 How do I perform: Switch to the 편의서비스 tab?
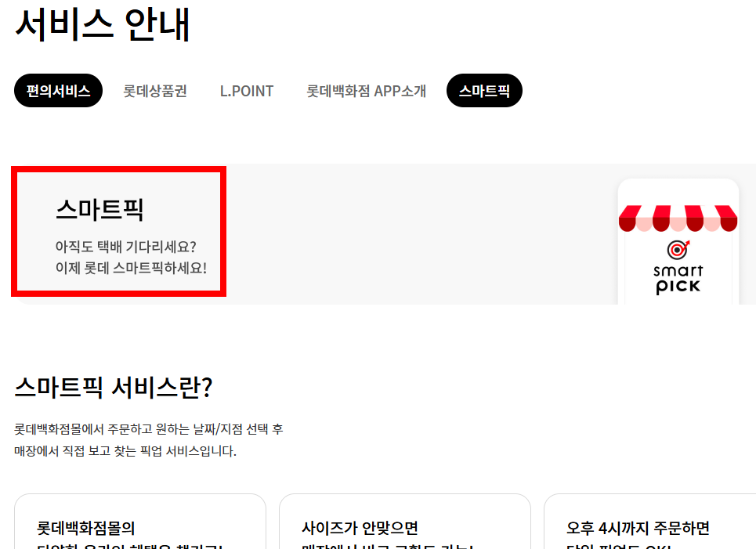point(58,90)
